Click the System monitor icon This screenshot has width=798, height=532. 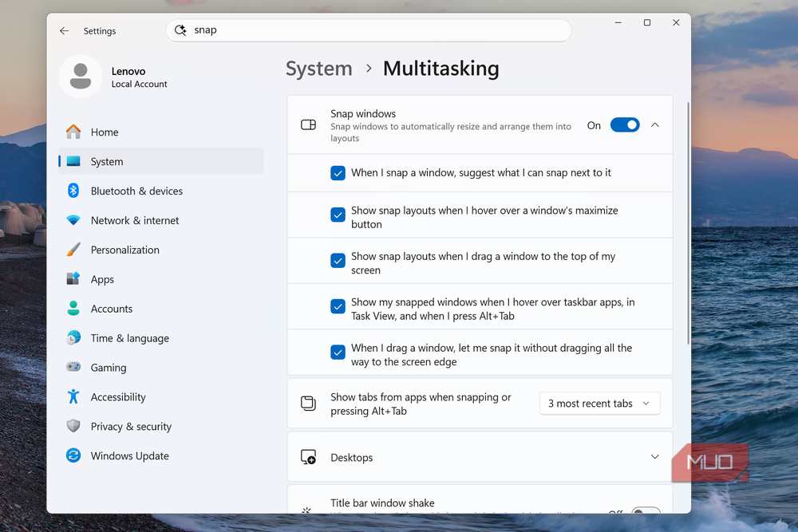click(x=73, y=161)
